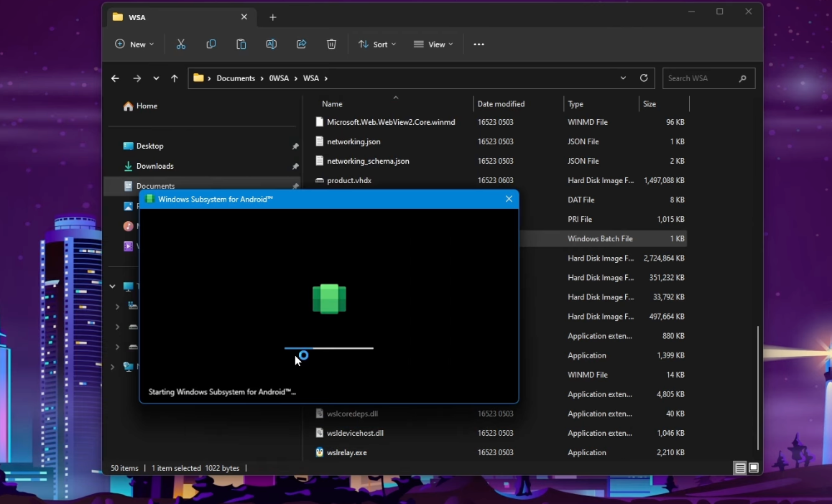Open the See more ellipsis menu

coord(479,44)
